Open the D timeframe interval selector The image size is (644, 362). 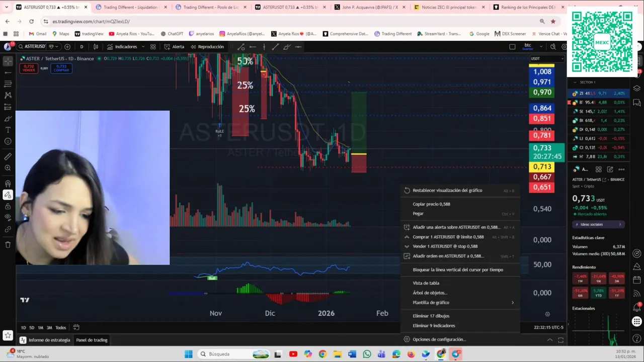(82, 47)
